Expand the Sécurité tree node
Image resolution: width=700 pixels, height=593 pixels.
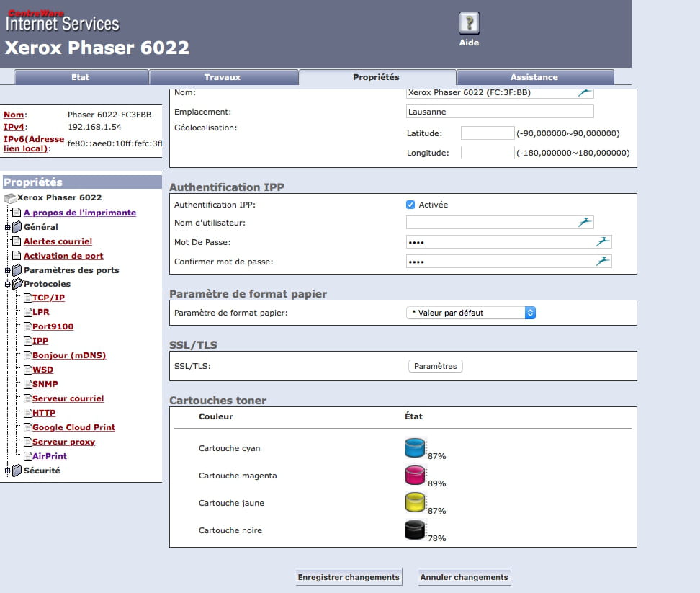click(7, 471)
